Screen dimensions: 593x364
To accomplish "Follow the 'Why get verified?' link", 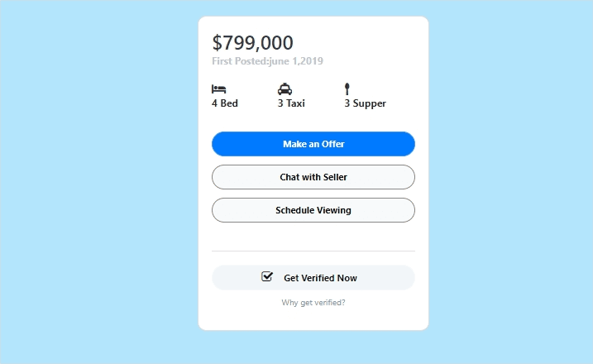I will pyautogui.click(x=313, y=303).
